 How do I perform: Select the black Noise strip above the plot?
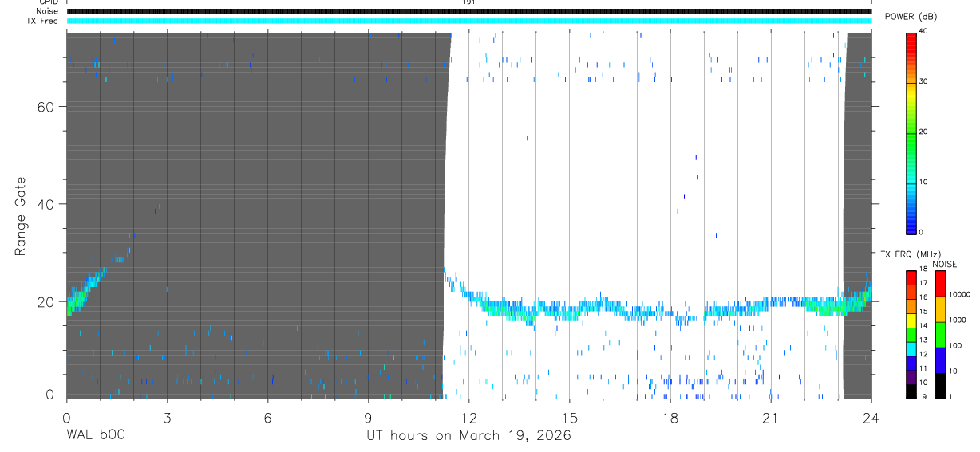click(469, 11)
